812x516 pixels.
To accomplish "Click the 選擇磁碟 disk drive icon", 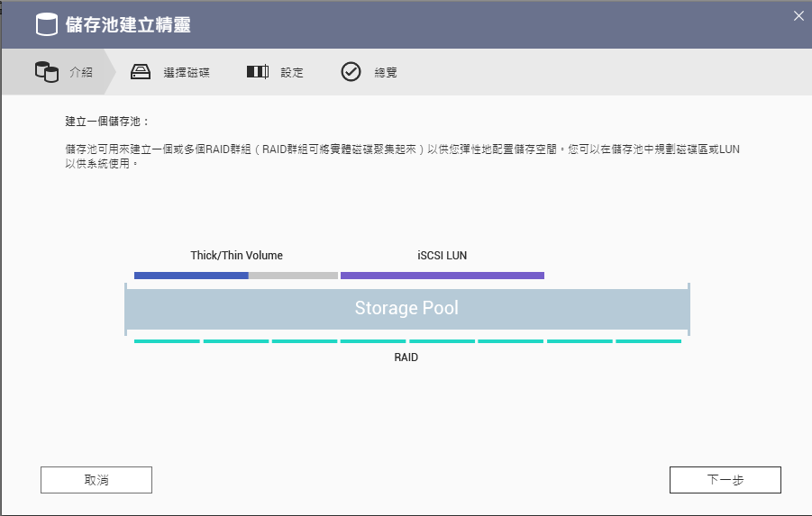I will pyautogui.click(x=141, y=72).
